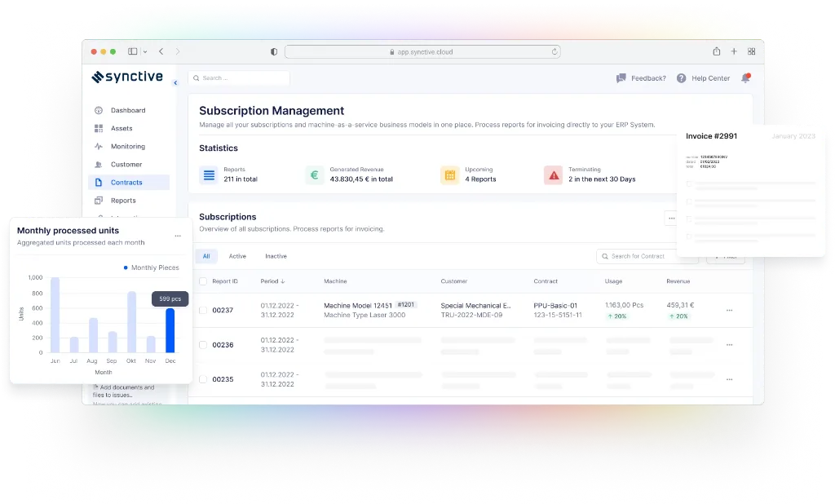Open notifications bell
The image size is (835, 504).
745,78
